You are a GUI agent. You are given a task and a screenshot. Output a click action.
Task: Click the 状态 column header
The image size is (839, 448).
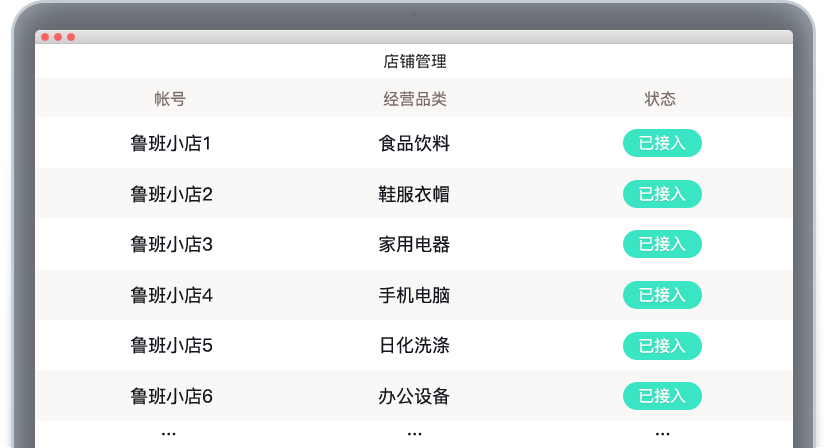tap(660, 99)
